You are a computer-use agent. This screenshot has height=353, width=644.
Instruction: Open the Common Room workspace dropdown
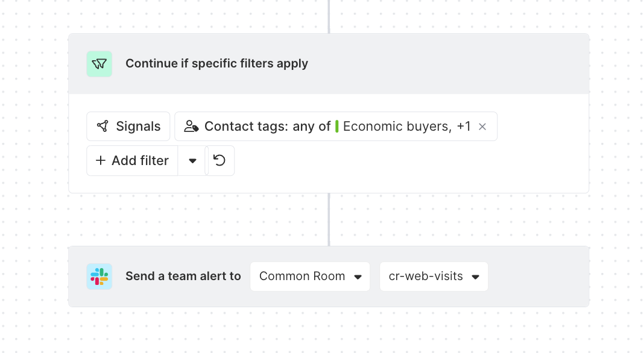(x=309, y=276)
